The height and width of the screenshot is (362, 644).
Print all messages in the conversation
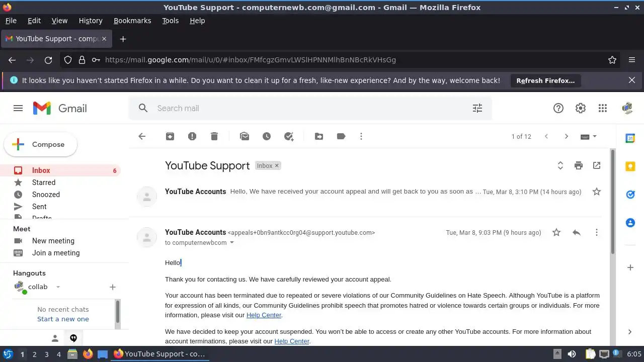point(579,165)
